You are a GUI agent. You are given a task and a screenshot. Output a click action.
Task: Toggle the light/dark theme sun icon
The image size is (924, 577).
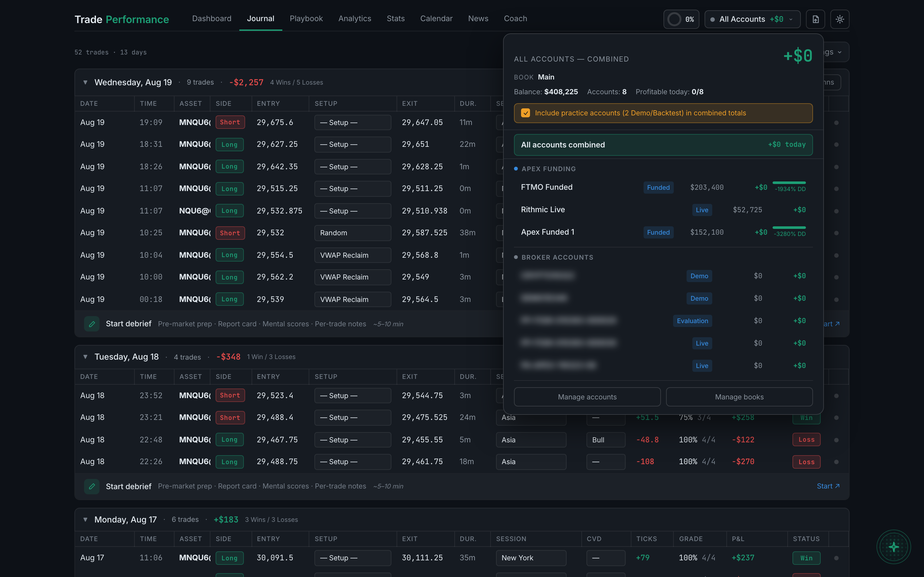[840, 19]
